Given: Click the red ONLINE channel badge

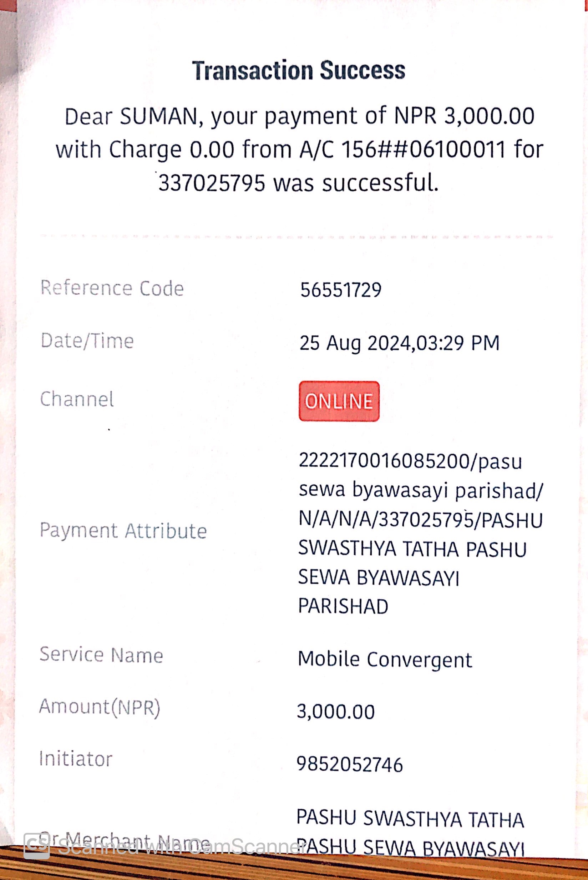Looking at the screenshot, I should (x=339, y=401).
